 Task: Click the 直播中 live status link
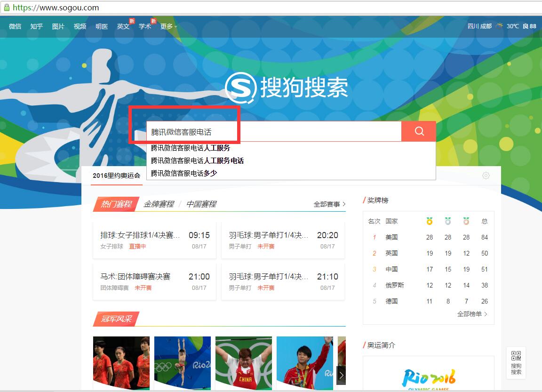tap(137, 247)
